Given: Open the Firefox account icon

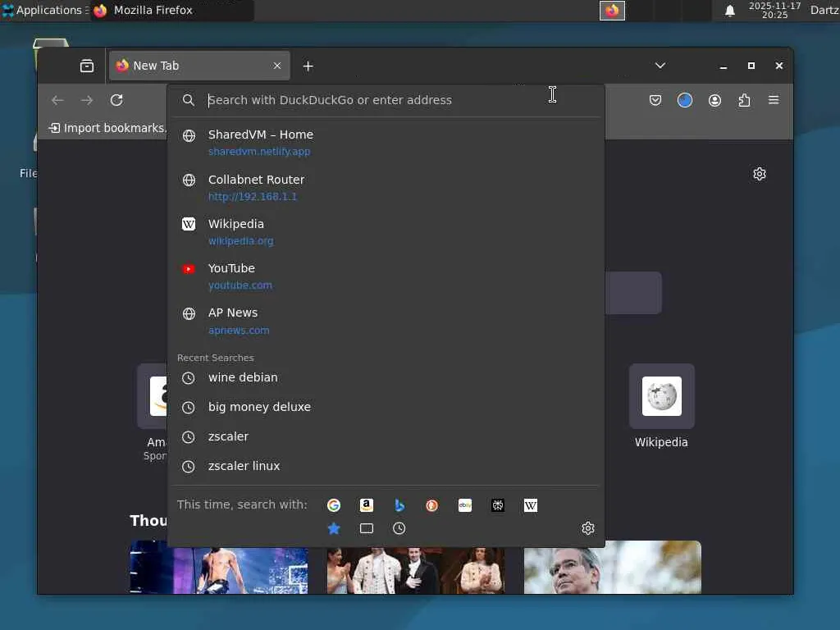Looking at the screenshot, I should coord(714,100).
